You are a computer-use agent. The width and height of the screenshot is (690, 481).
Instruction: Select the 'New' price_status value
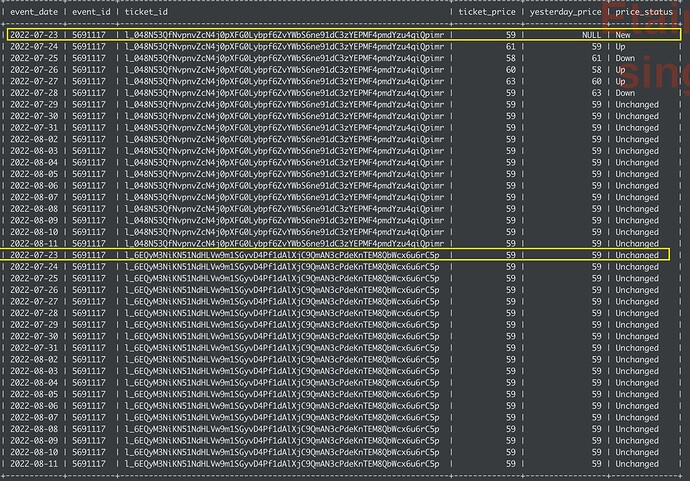click(x=623, y=35)
